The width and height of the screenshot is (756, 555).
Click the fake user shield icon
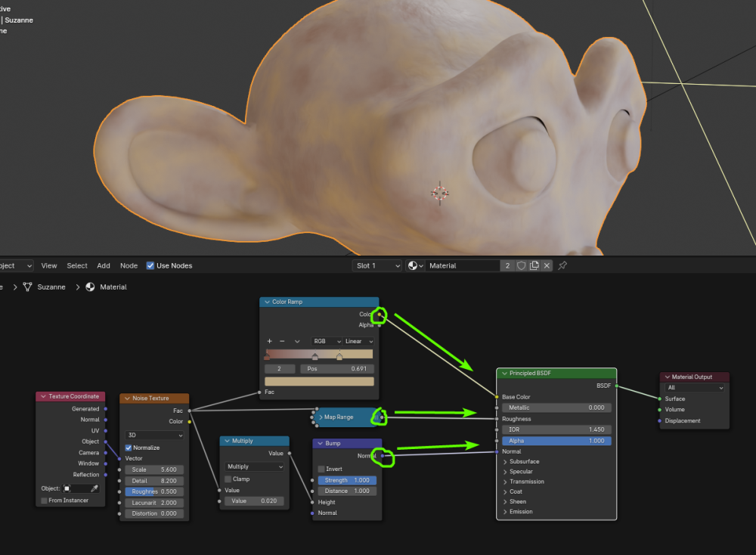coord(521,265)
